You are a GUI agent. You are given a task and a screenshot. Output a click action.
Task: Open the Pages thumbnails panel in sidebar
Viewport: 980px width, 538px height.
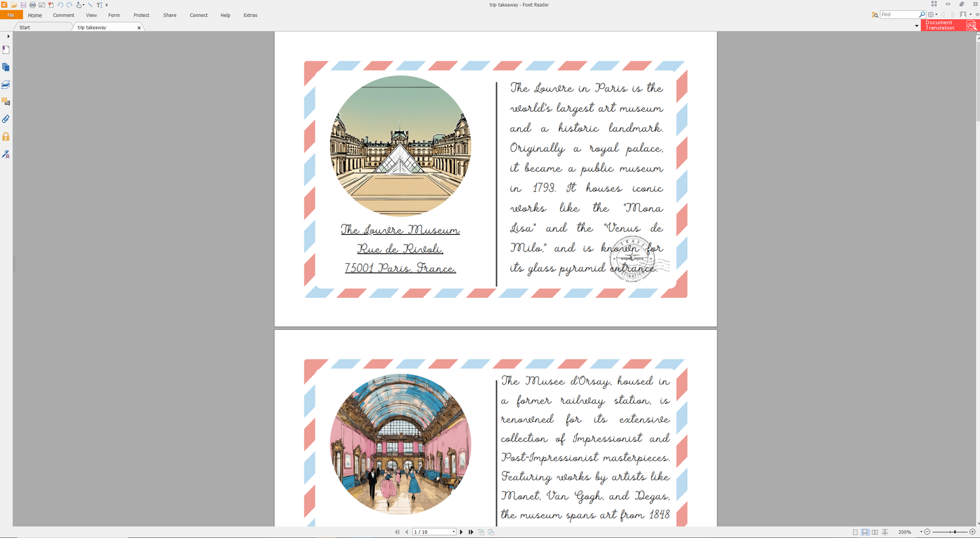point(6,67)
